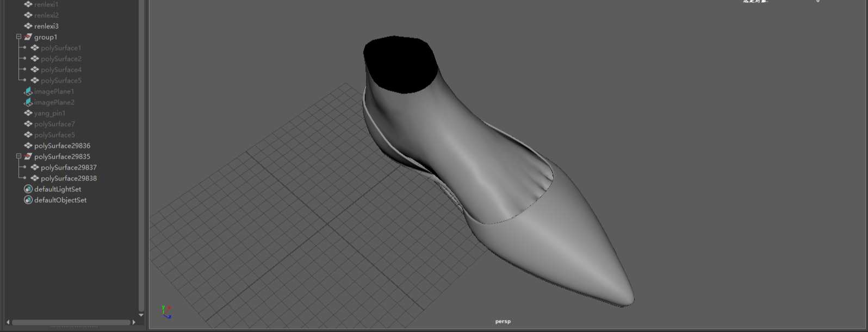This screenshot has width=868, height=332.
Task: Click the outliner scroll-left arrow
Action: click(x=8, y=322)
